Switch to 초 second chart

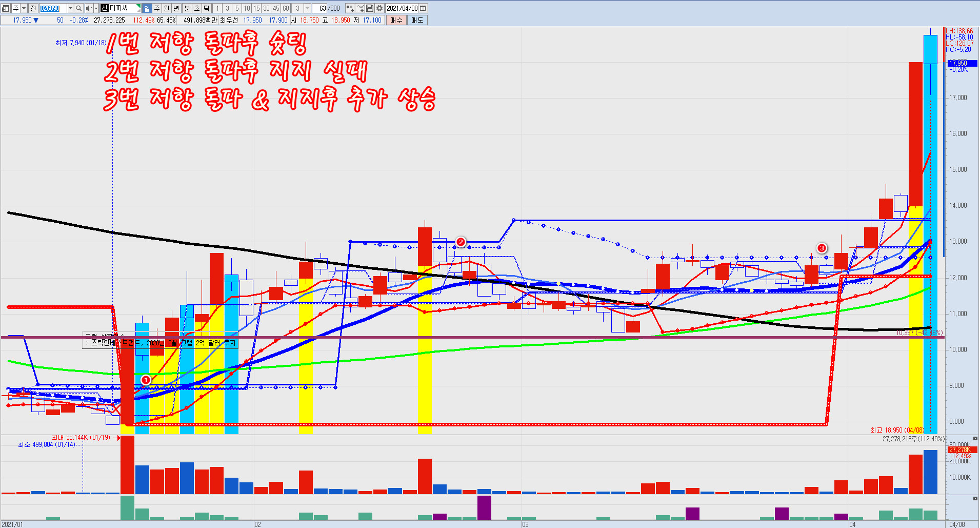point(196,8)
